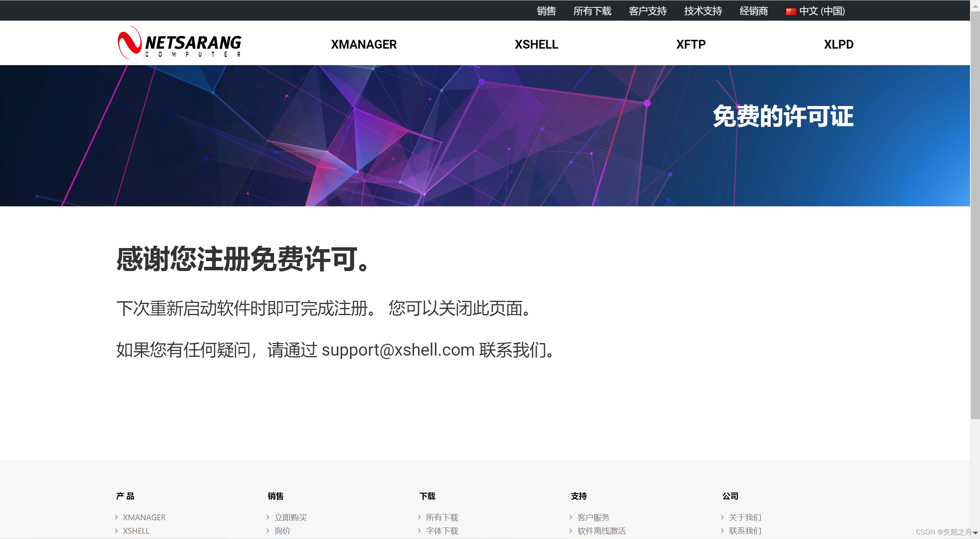Click the footer heading 下载
The height and width of the screenshot is (539, 980).
coord(427,496)
